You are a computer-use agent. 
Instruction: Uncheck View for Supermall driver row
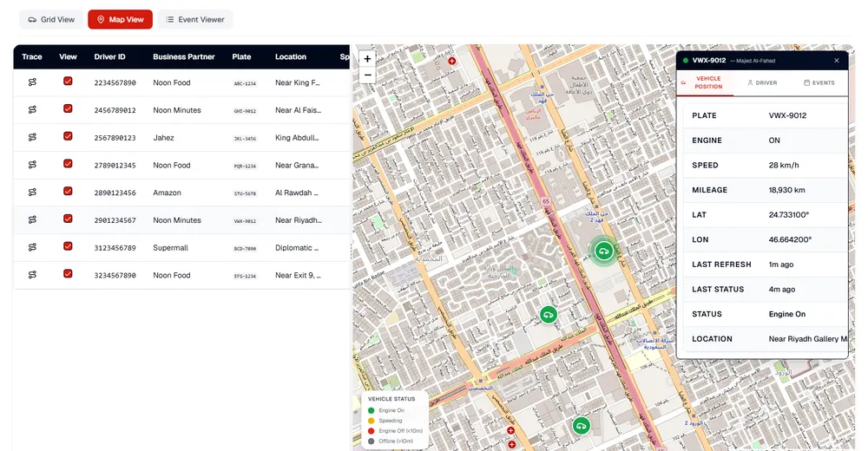coord(68,245)
